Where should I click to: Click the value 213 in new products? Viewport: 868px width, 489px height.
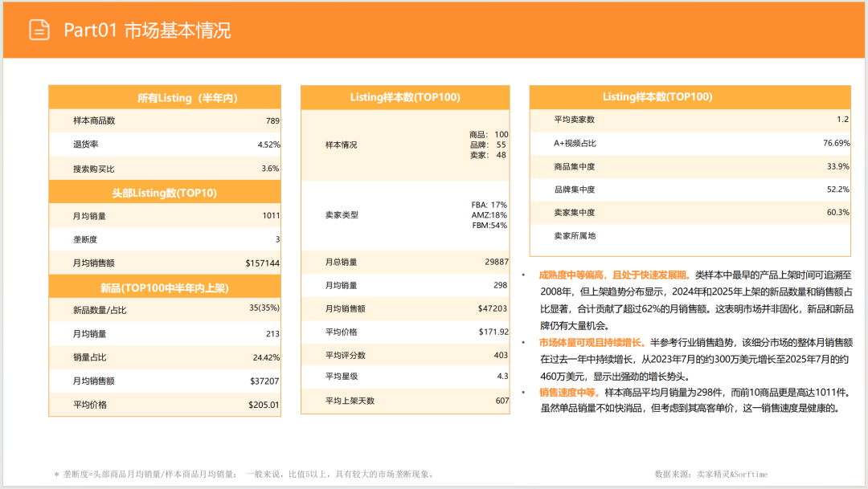point(272,333)
